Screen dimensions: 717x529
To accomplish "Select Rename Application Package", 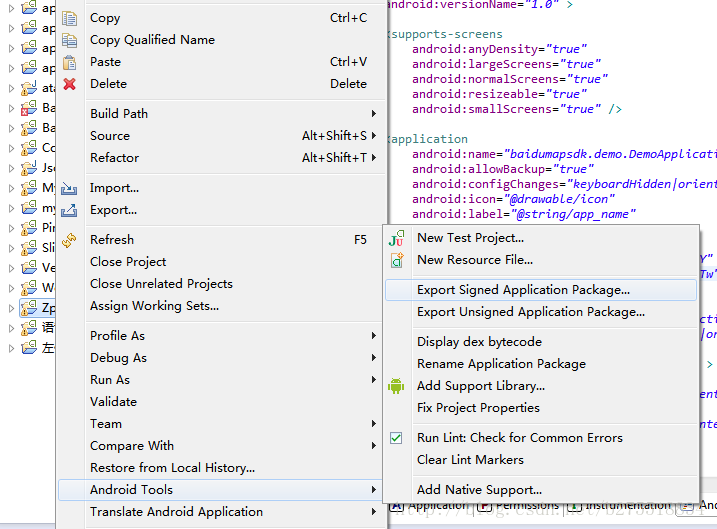I will 541,363.
